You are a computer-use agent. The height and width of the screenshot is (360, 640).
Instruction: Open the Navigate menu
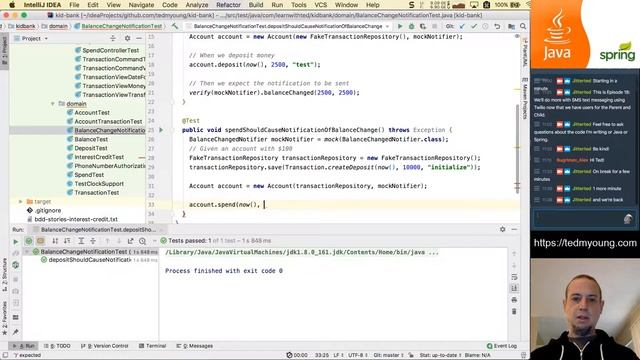[x=141, y=5]
